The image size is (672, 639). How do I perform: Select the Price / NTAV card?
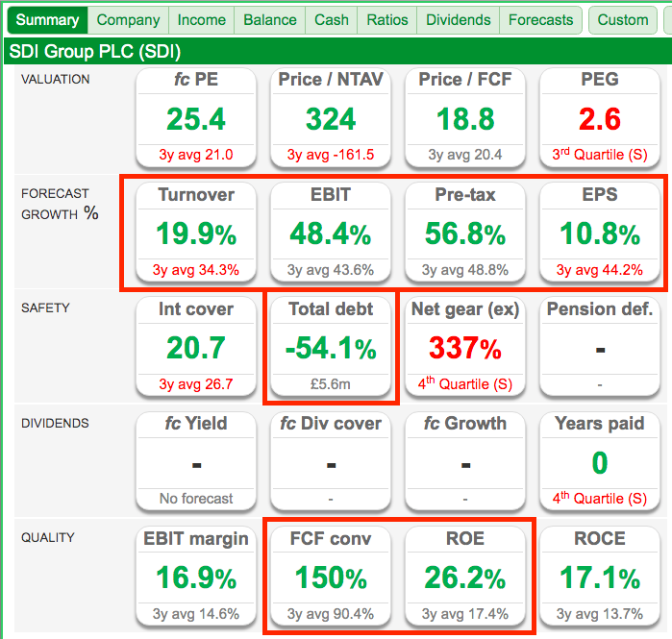click(331, 117)
